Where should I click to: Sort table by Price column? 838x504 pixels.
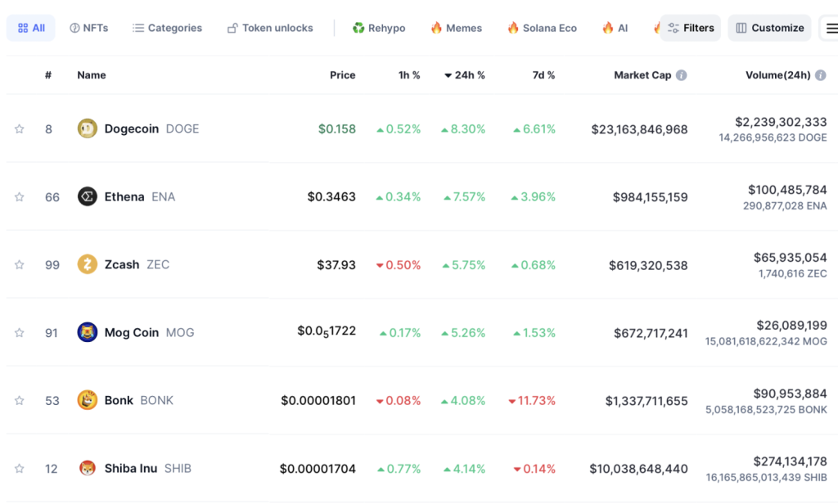(343, 75)
